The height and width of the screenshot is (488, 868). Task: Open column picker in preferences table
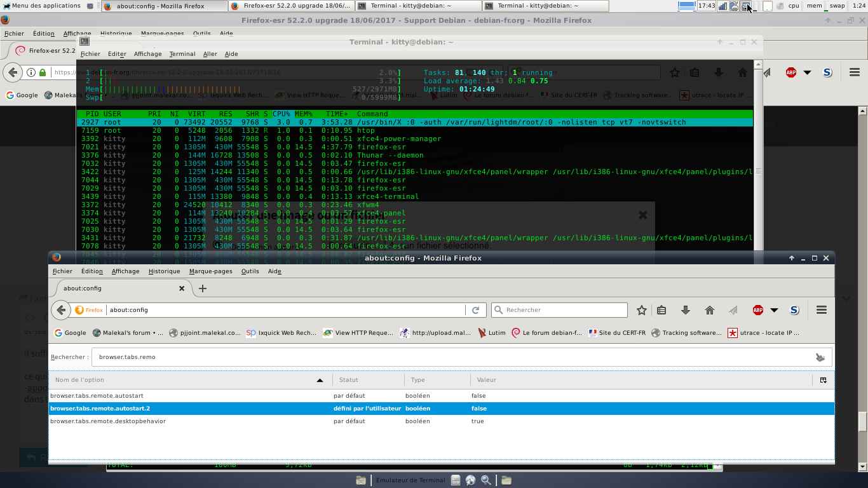(823, 380)
